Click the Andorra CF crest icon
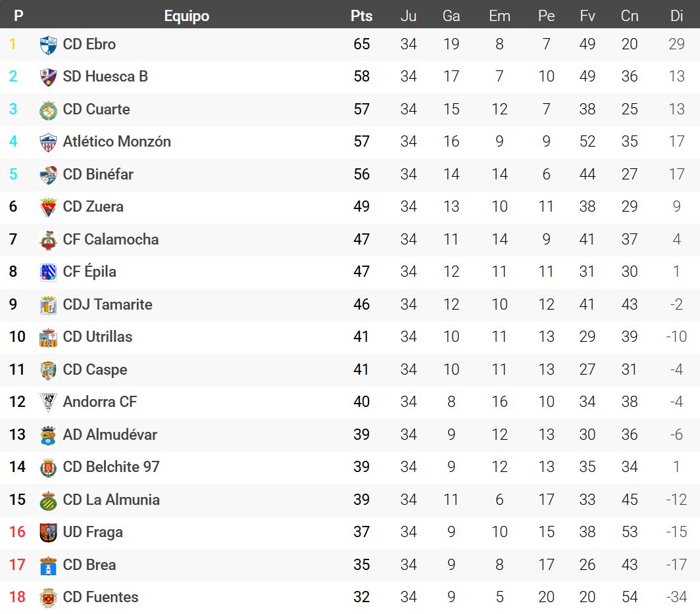 pos(49,402)
